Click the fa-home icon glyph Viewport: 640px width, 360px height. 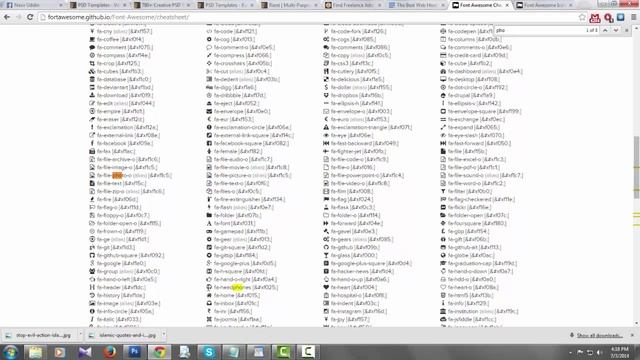pos(209,295)
